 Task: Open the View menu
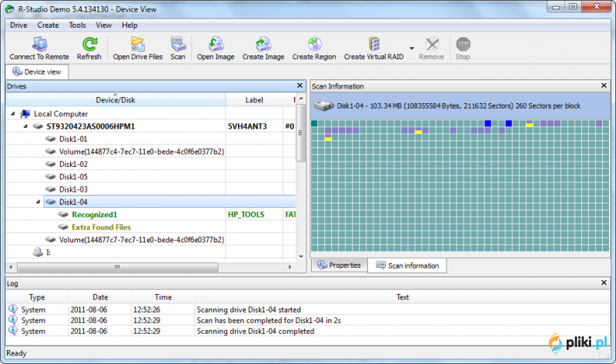104,25
